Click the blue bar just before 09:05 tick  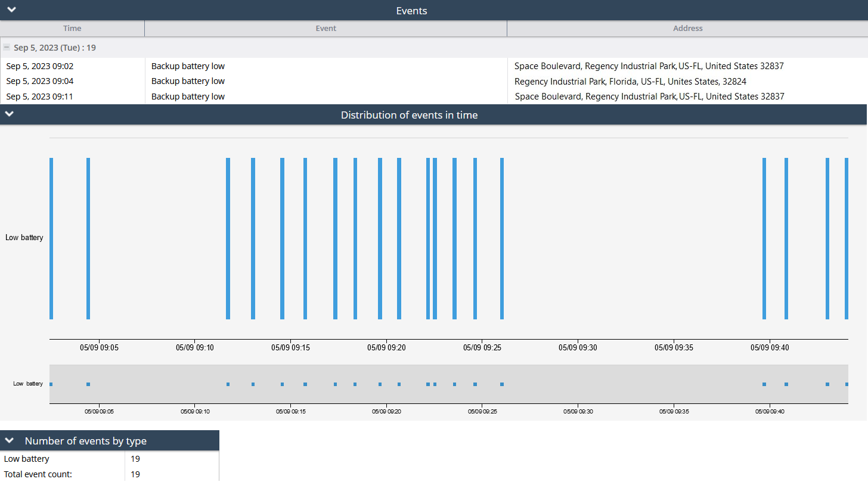point(88,238)
